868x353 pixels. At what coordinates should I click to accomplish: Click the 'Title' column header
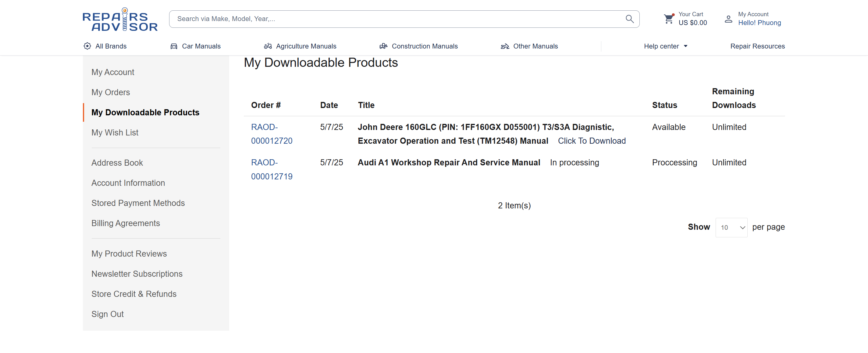coord(366,105)
